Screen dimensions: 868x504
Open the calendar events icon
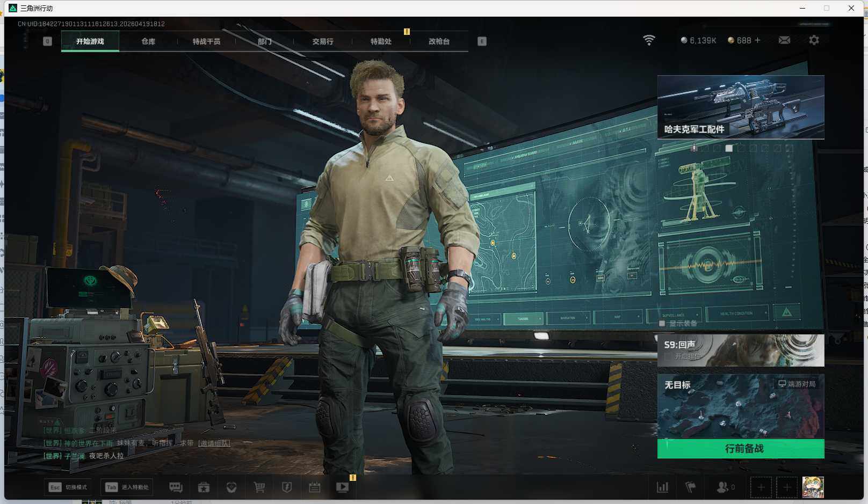pyautogui.click(x=315, y=487)
